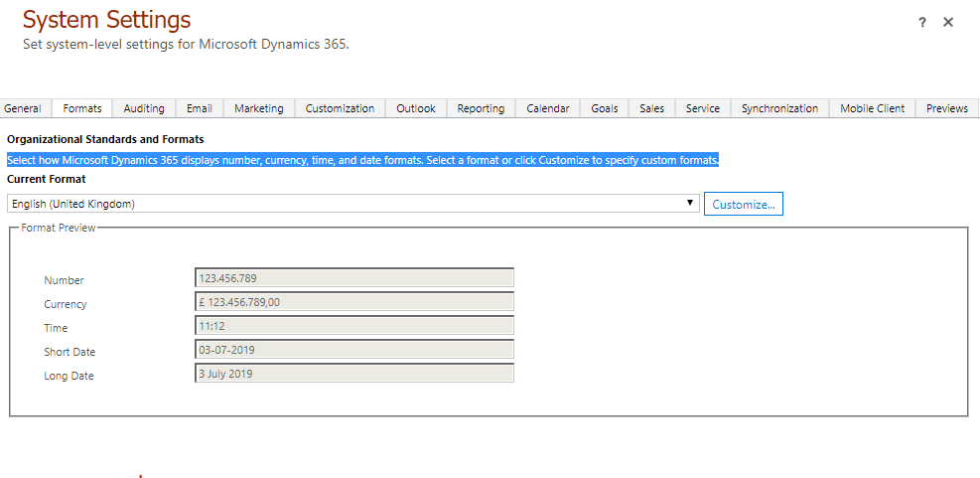Click the Currency preview field

(354, 301)
